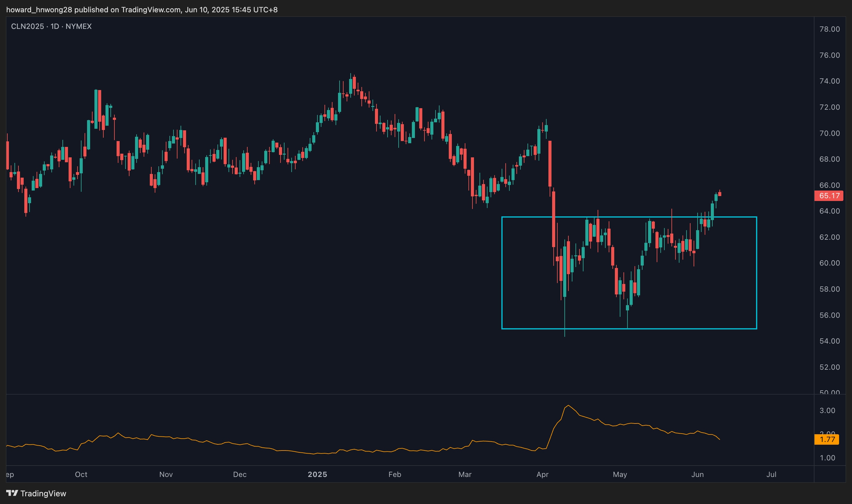This screenshot has height=504, width=852.
Task: Click the red 65.17 current price tag
Action: pos(829,196)
